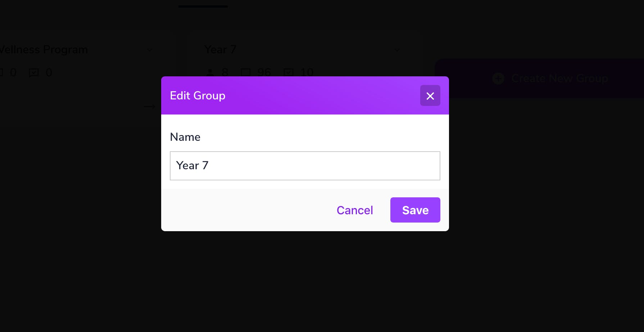The image size is (644, 332).
Task: Close the Edit Group dialog with X
Action: pyautogui.click(x=430, y=95)
